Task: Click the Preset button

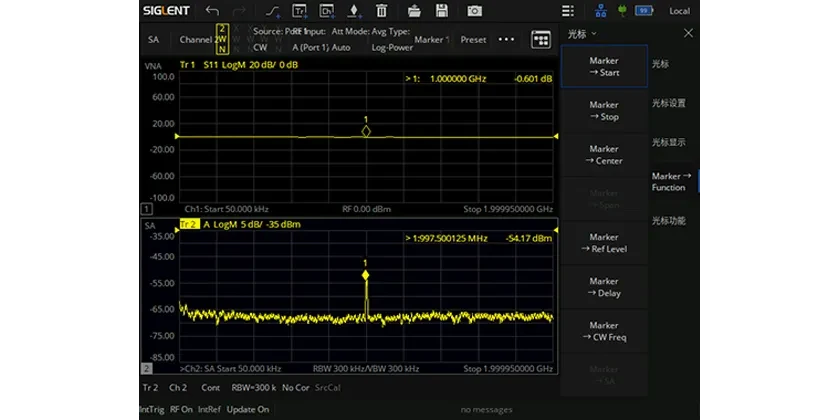Action: pyautogui.click(x=474, y=39)
